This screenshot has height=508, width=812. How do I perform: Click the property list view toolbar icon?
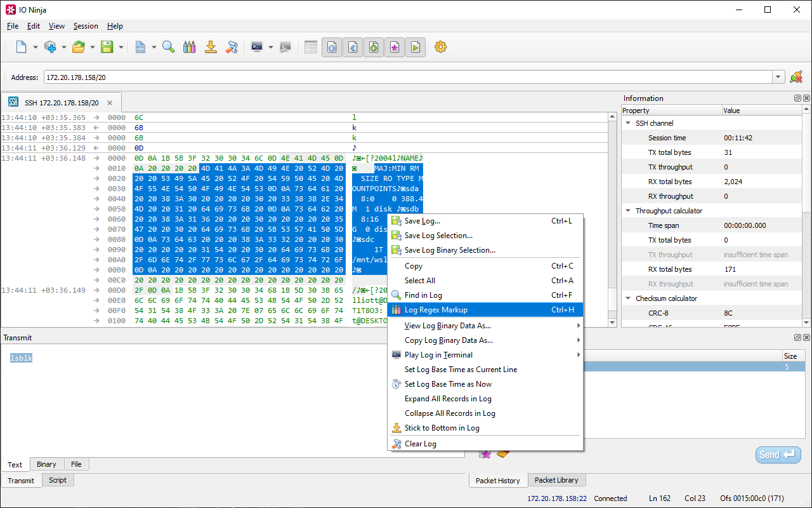tap(310, 47)
